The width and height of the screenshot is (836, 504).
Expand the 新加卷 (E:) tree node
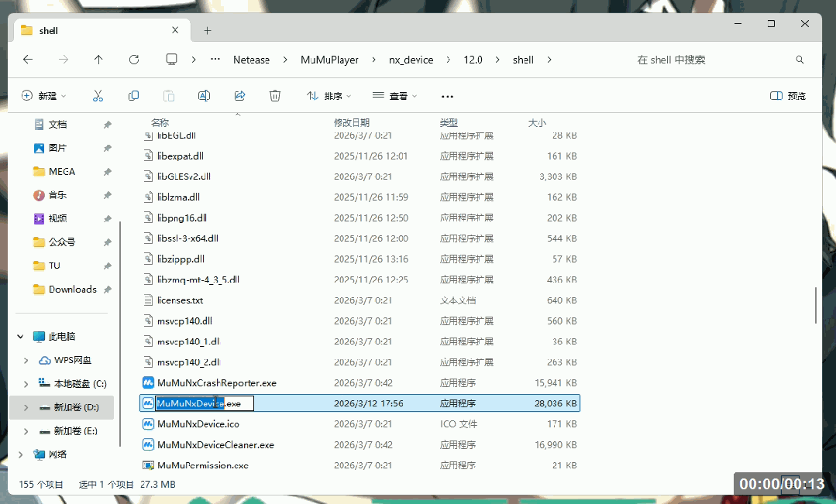26,431
